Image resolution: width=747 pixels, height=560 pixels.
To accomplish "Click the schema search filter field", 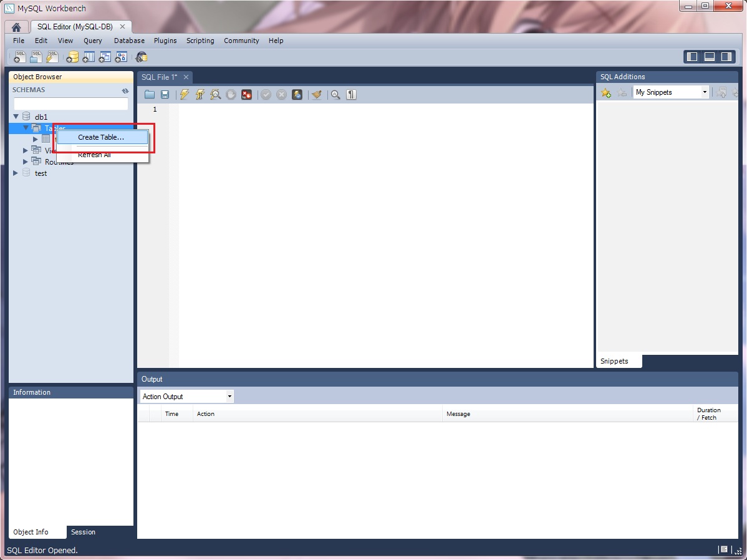I will [71, 104].
